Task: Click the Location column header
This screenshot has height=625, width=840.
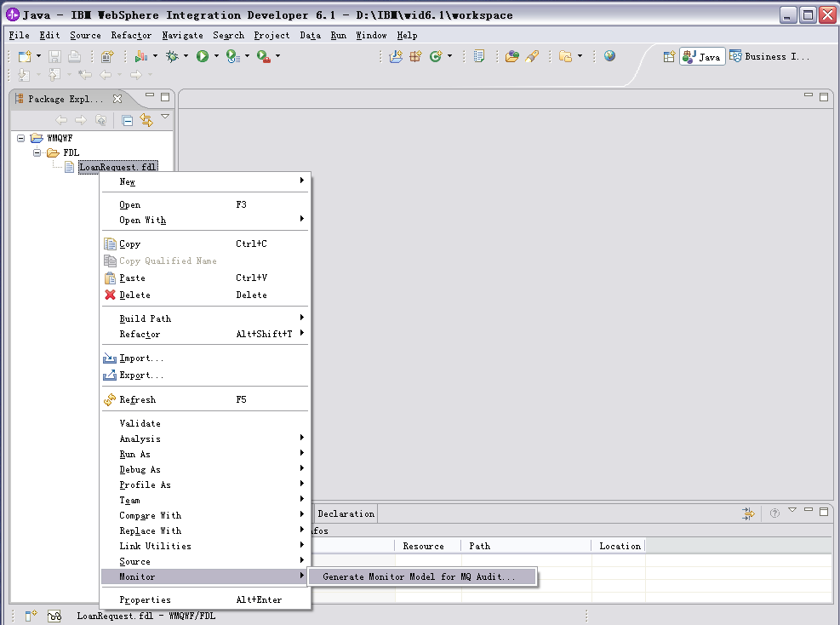Action: pos(620,546)
